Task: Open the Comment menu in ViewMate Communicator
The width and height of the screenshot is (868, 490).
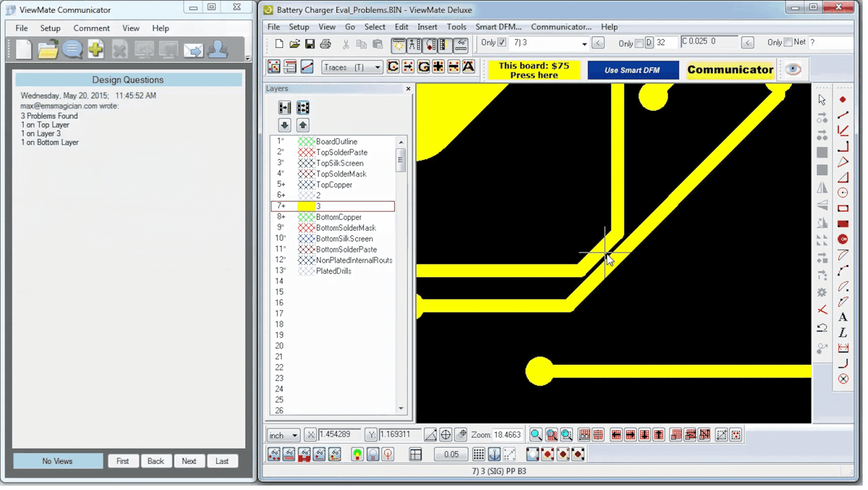Action: coord(91,28)
